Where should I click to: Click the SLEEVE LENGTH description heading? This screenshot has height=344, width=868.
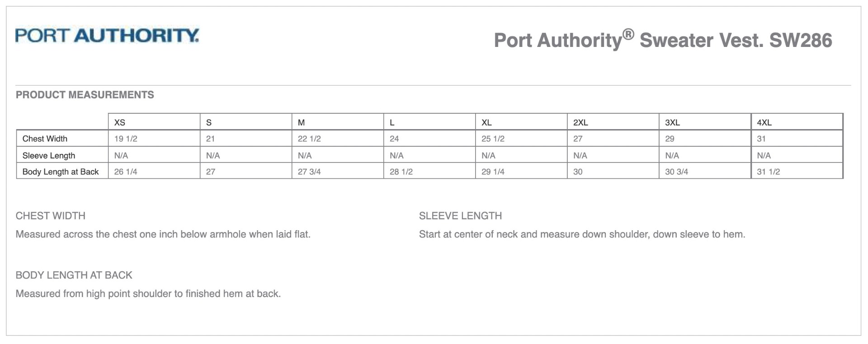click(460, 216)
